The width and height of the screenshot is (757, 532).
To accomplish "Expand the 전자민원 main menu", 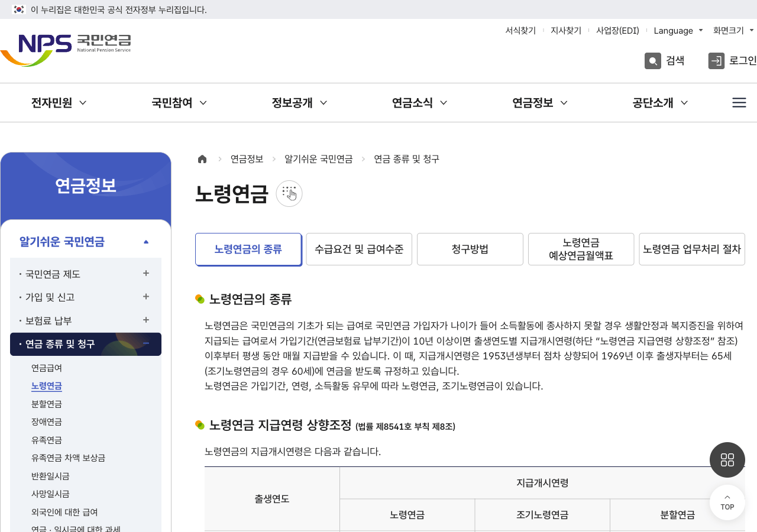I will pos(59,103).
